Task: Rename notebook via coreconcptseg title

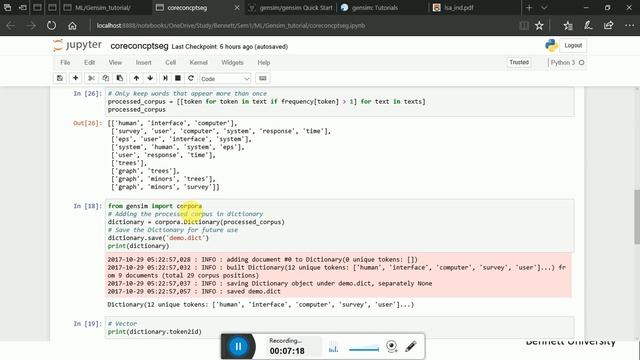Action: (139, 46)
